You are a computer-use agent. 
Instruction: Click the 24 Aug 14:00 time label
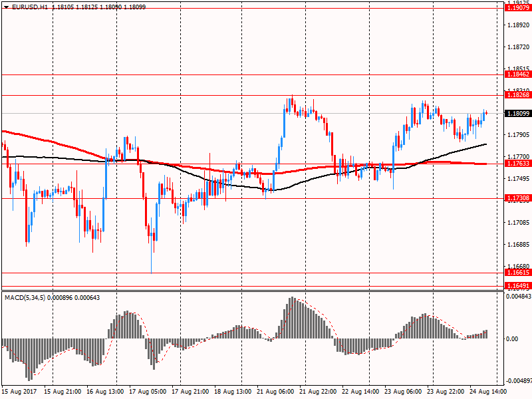click(488, 392)
